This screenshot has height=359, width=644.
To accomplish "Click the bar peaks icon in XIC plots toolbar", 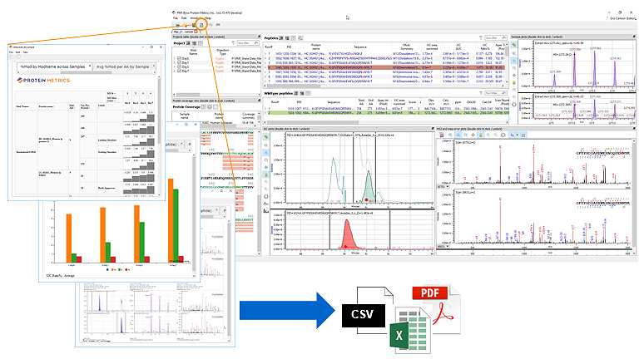I will pos(266,211).
